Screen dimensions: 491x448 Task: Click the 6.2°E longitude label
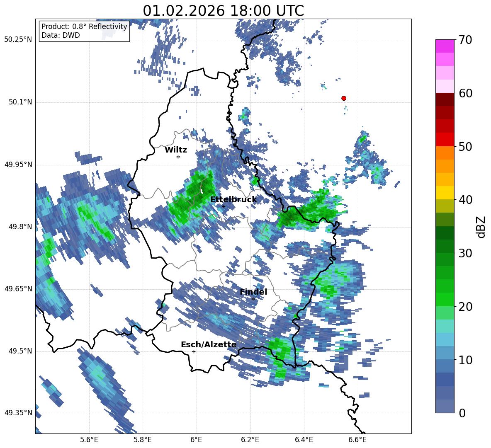[x=250, y=440]
